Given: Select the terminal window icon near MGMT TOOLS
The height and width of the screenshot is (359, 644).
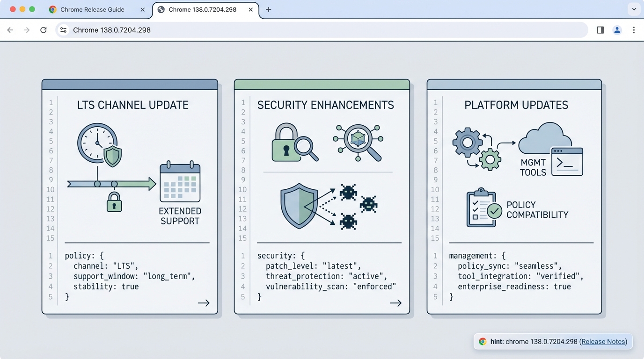Looking at the screenshot, I should tap(567, 162).
